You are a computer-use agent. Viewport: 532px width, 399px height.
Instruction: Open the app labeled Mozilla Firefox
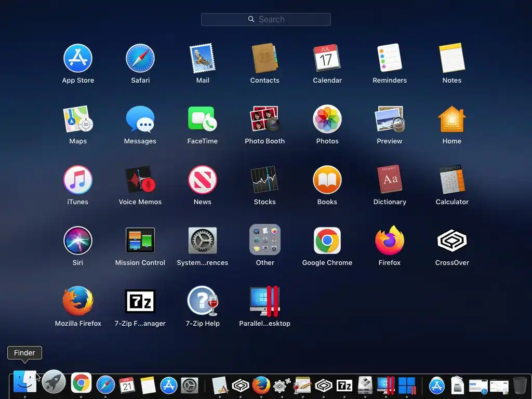tap(78, 301)
